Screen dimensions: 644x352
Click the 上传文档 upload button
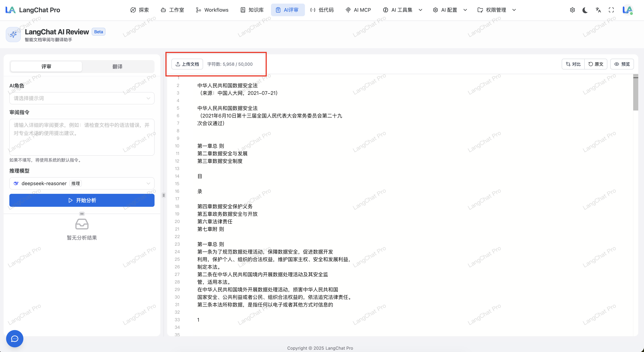[187, 64]
